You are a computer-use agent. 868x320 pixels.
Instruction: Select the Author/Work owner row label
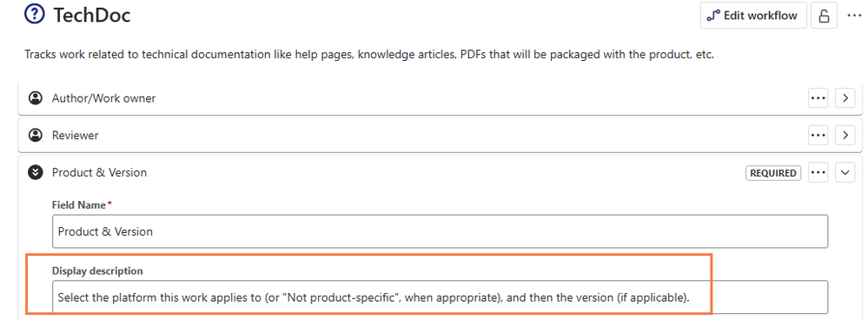click(103, 98)
